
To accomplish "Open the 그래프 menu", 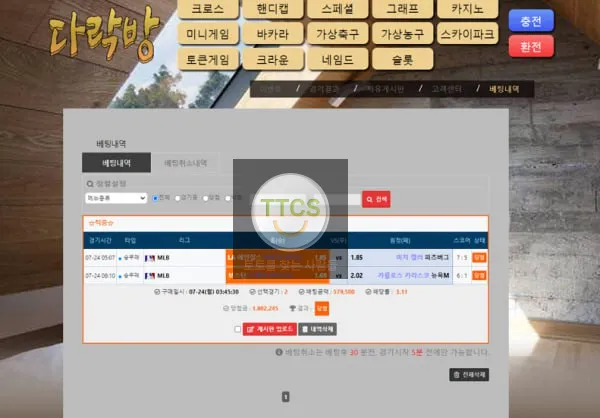I will click(x=402, y=9).
